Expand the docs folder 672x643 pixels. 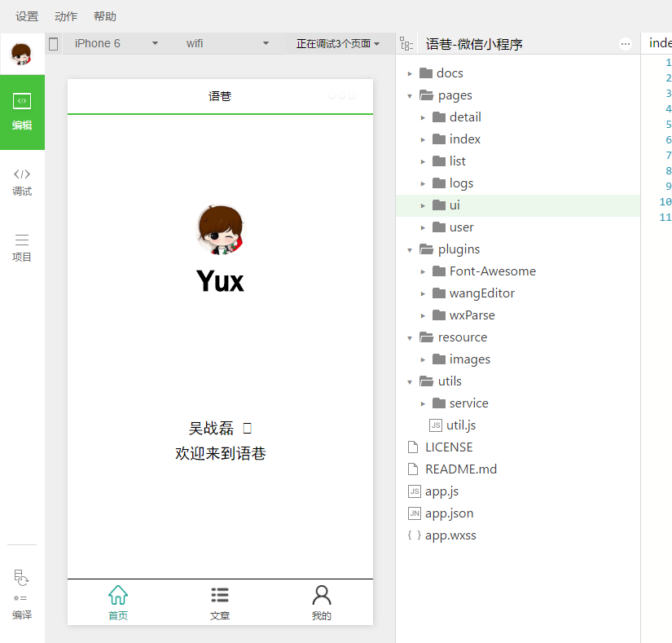(410, 73)
